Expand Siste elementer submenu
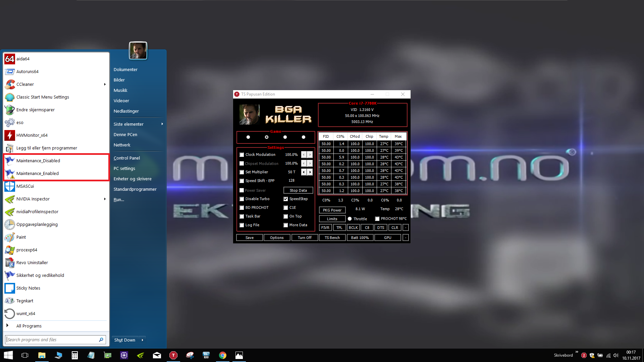This screenshot has height=362, width=644. (138, 124)
